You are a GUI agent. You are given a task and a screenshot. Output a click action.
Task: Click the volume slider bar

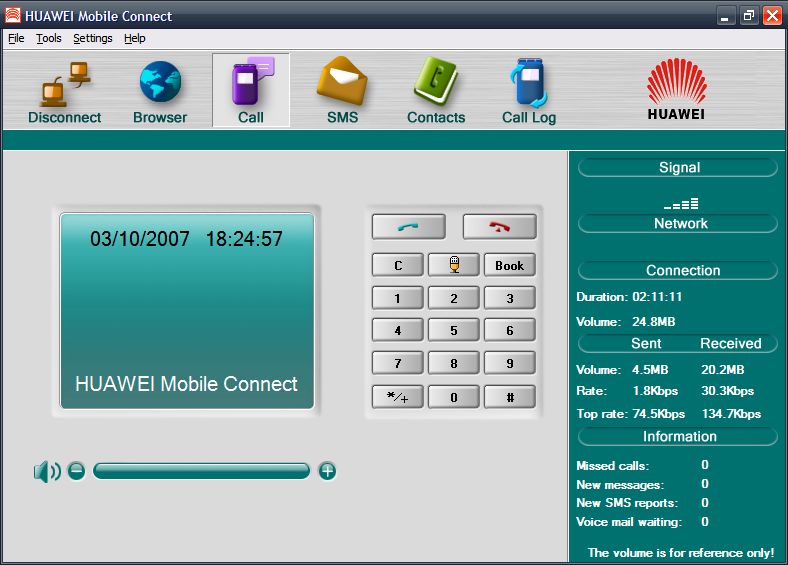[x=202, y=471]
